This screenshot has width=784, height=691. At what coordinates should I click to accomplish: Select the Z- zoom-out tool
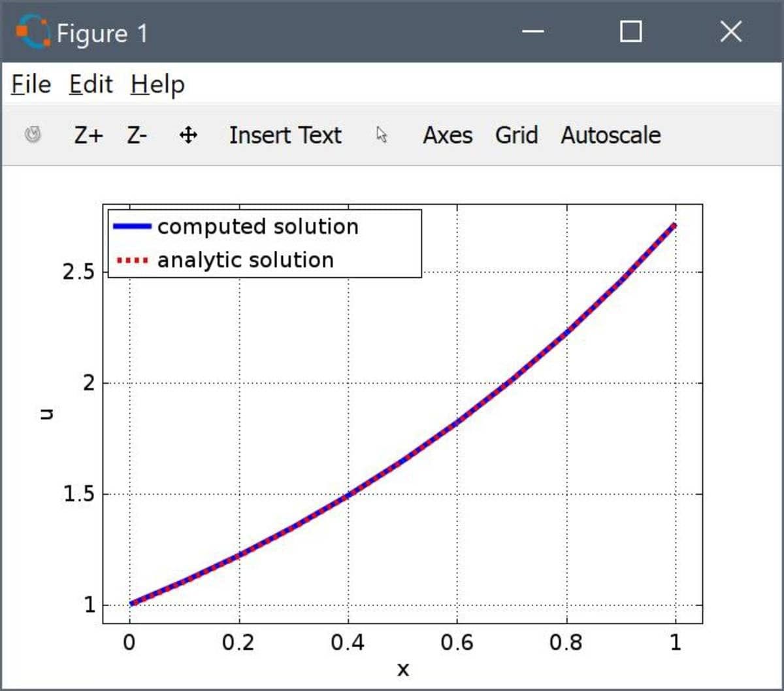click(137, 135)
